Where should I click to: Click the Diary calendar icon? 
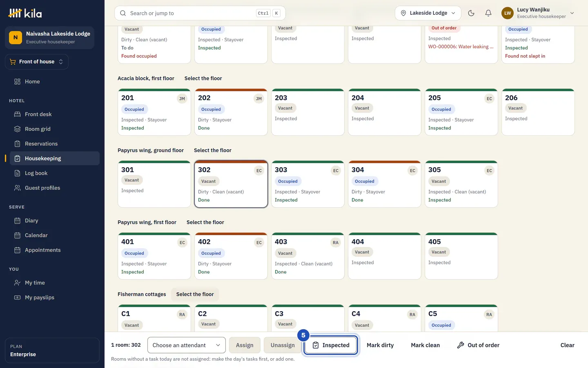(x=18, y=220)
